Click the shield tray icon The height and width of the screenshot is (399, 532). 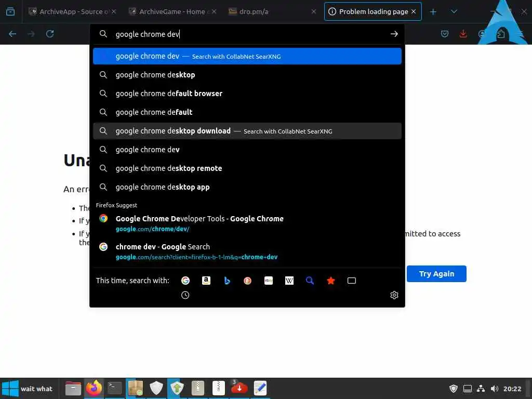(x=453, y=389)
